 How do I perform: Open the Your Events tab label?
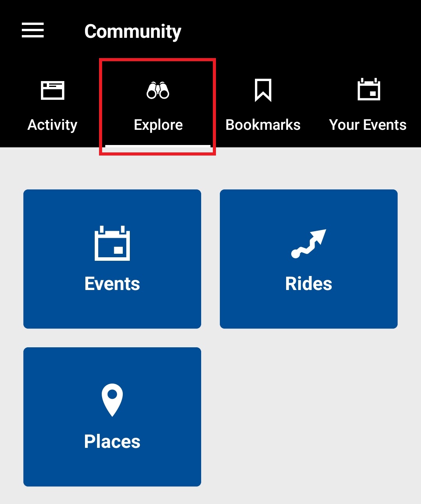click(x=368, y=125)
